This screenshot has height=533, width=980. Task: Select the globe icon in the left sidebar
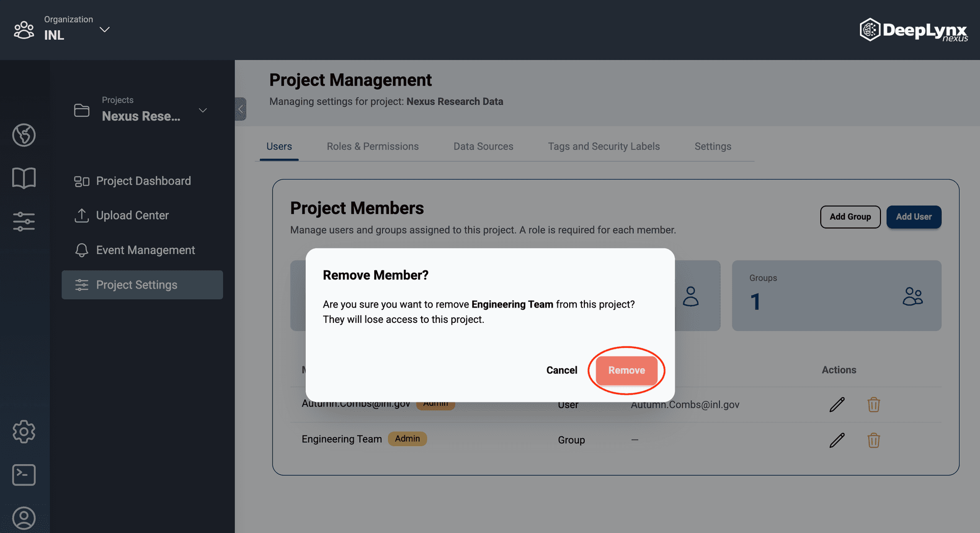(x=23, y=135)
